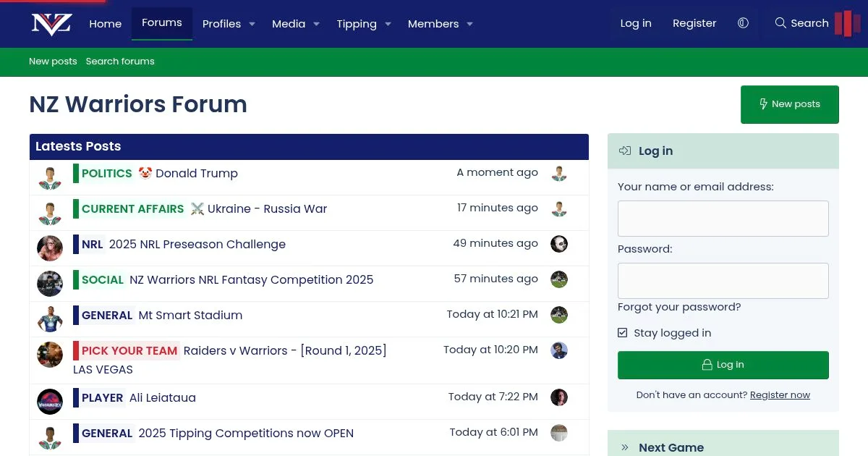Focus the Password input field
This screenshot has height=456, width=868.
pos(723,281)
